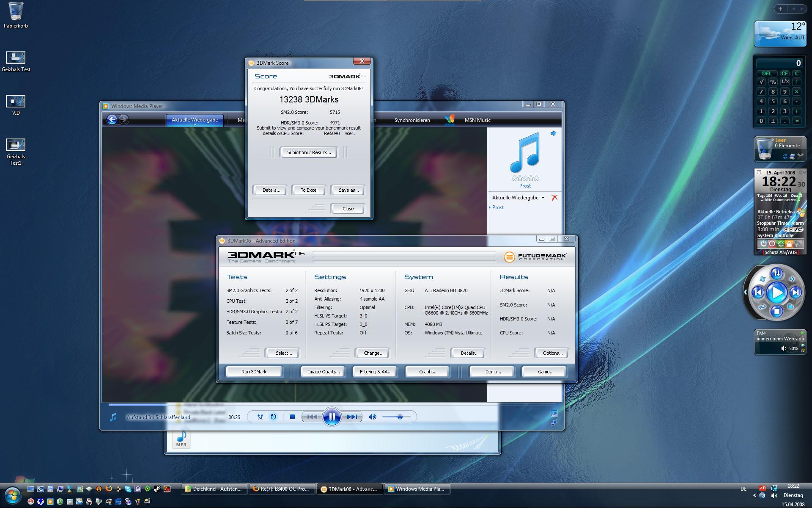Click DEL on the calculator gadget

tap(767, 73)
